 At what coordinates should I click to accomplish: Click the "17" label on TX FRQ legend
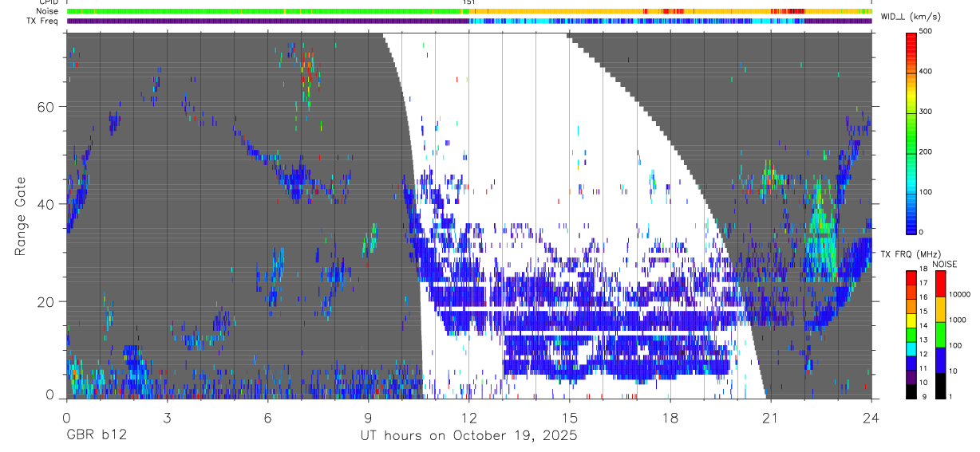click(x=923, y=283)
